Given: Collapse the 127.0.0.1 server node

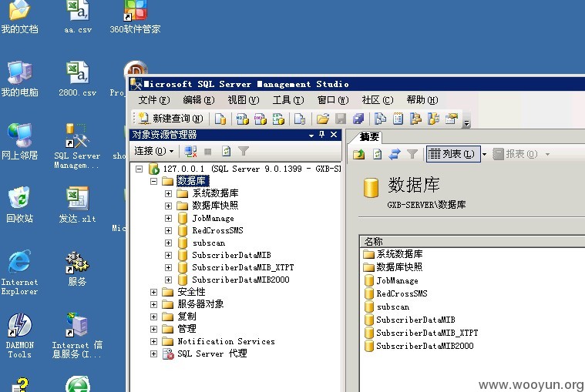Looking at the screenshot, I should [139, 169].
